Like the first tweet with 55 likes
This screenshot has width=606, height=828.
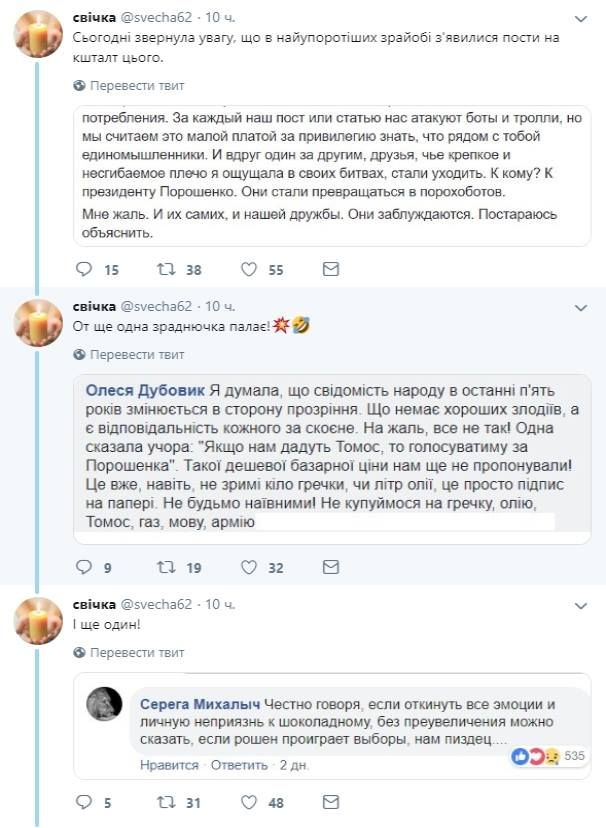tap(249, 269)
